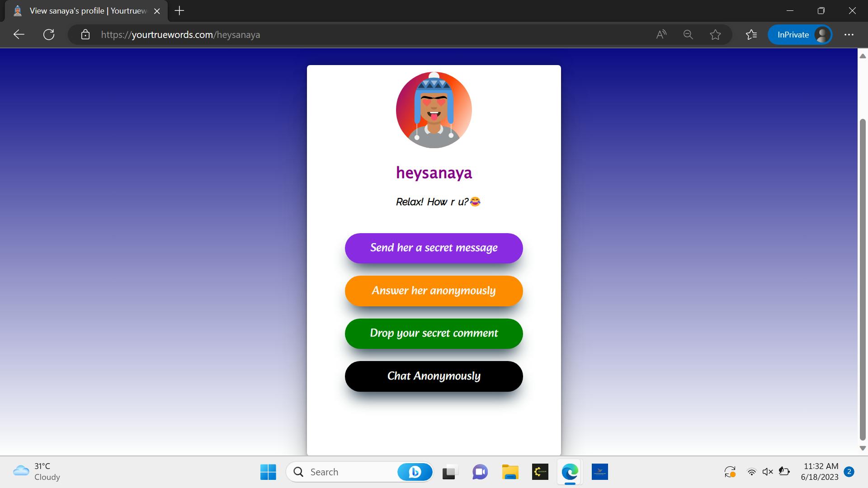The image size is (868, 488).
Task: Open Settings and more ellipsis menu
Action: [x=849, y=34]
